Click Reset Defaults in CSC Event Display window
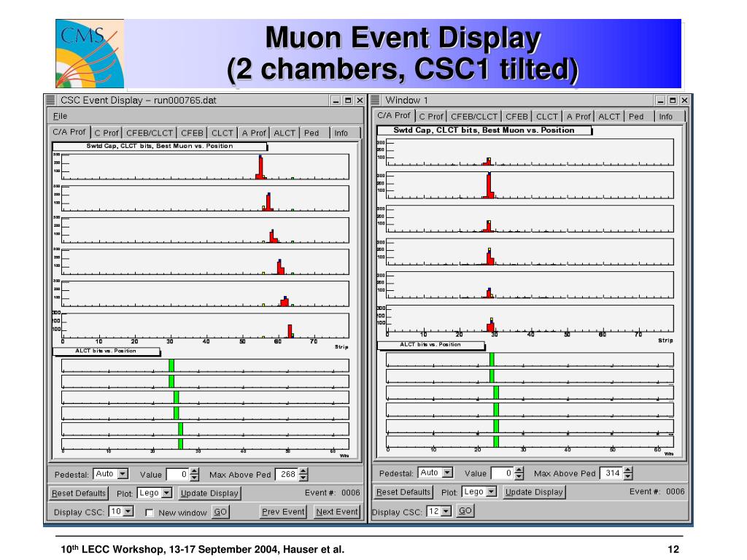747x560 pixels. [x=79, y=494]
